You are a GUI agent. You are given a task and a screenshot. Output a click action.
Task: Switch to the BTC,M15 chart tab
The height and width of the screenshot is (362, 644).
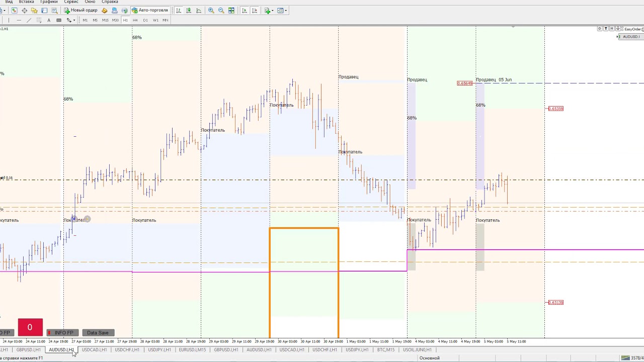tap(386, 349)
